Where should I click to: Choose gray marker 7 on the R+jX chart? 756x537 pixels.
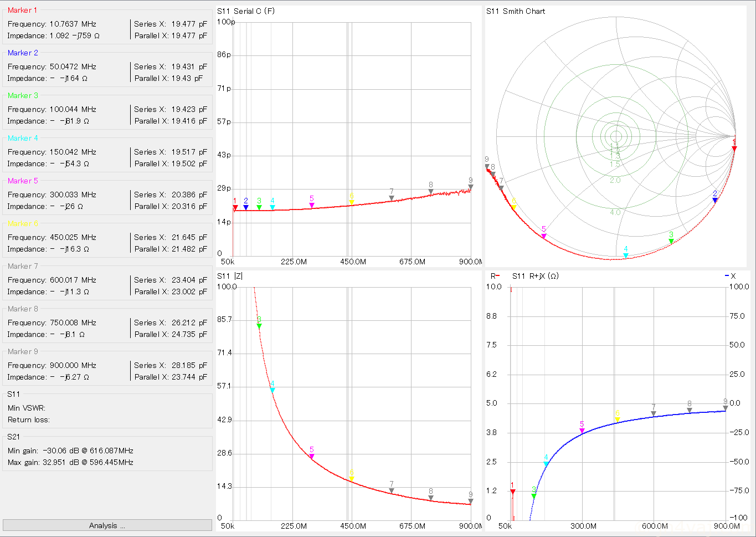[x=654, y=413]
